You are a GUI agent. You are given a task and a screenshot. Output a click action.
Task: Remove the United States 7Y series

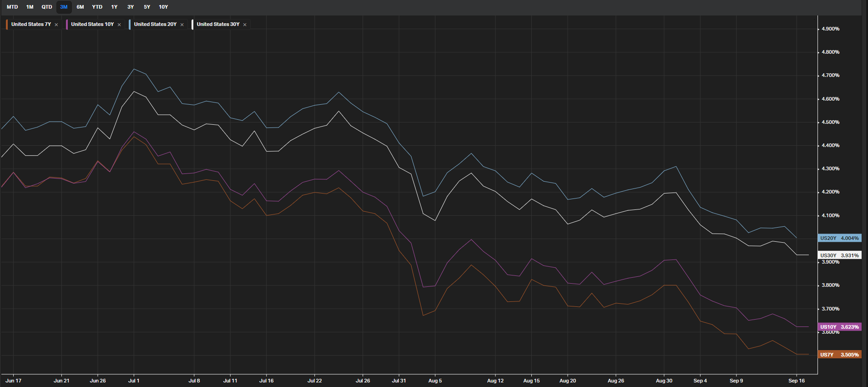tap(56, 25)
